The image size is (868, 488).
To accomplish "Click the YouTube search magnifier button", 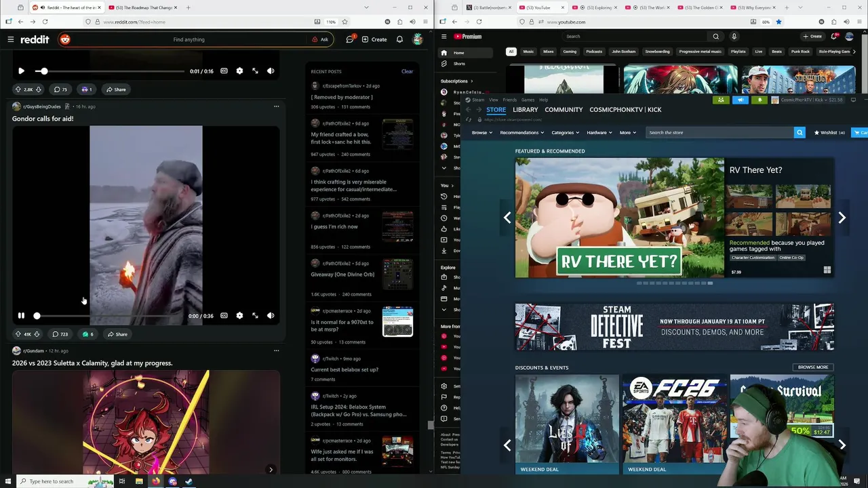I will (715, 37).
